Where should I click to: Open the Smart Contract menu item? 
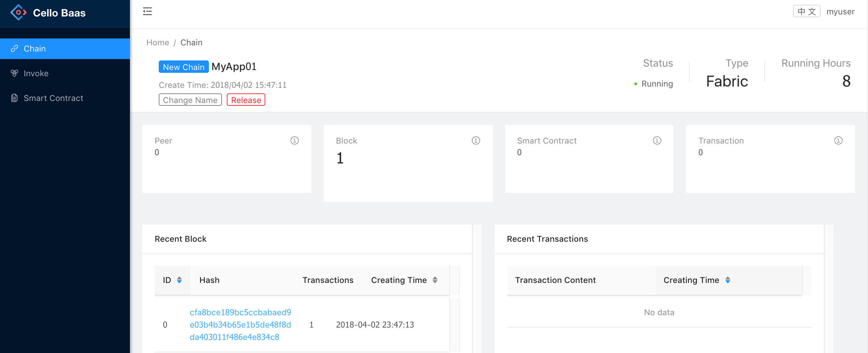pos(65,98)
